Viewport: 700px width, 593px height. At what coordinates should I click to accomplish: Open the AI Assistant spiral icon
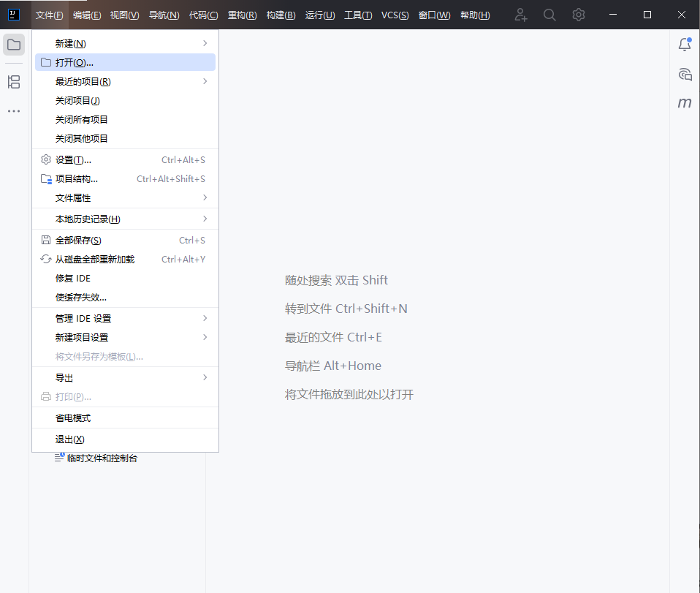(685, 74)
